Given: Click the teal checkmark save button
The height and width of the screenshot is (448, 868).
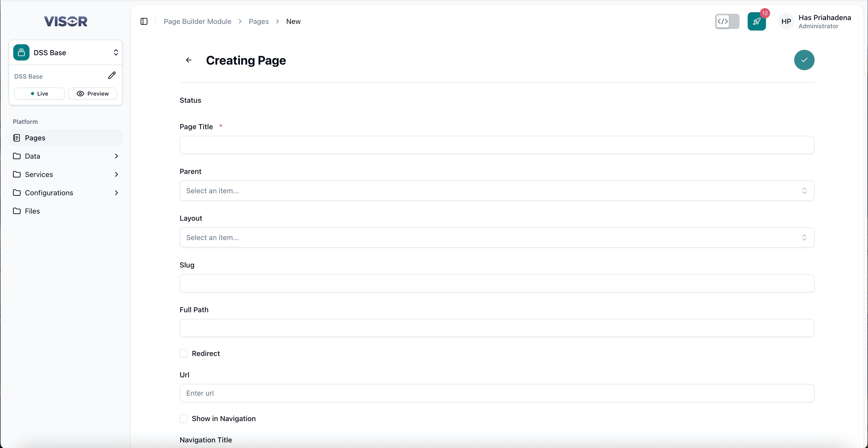Looking at the screenshot, I should [x=804, y=60].
